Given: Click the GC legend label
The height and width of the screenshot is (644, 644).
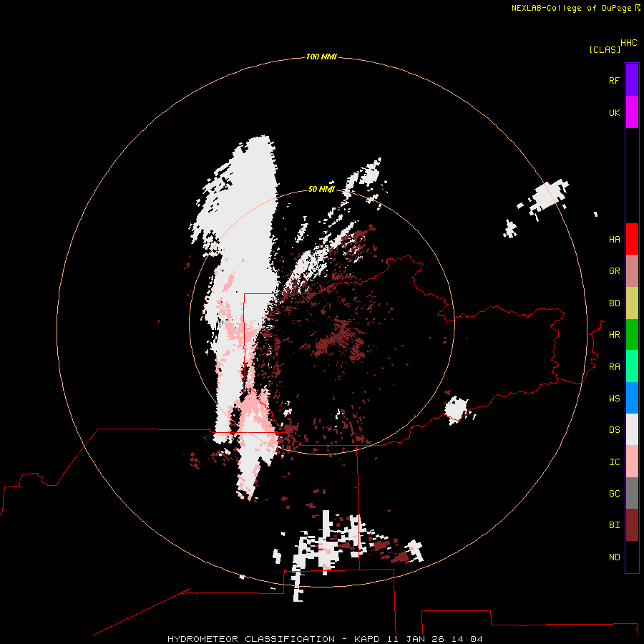Looking at the screenshot, I should (614, 494).
